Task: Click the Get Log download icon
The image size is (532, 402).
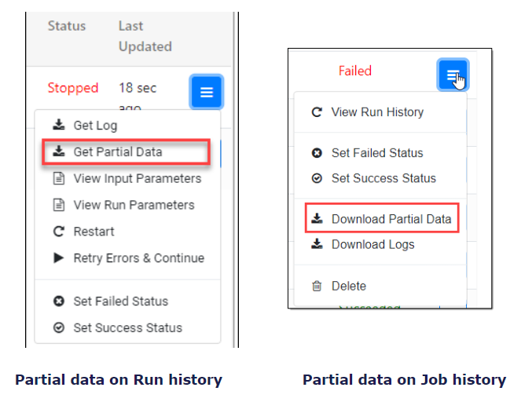Action: point(59,126)
